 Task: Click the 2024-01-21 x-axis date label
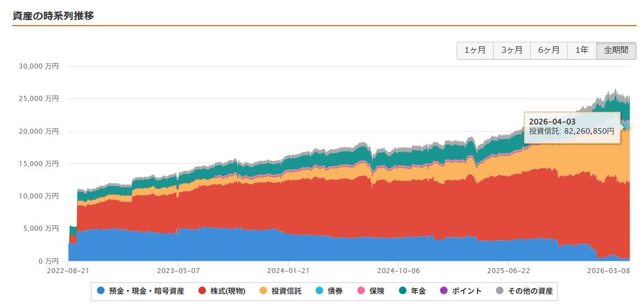[x=289, y=270]
